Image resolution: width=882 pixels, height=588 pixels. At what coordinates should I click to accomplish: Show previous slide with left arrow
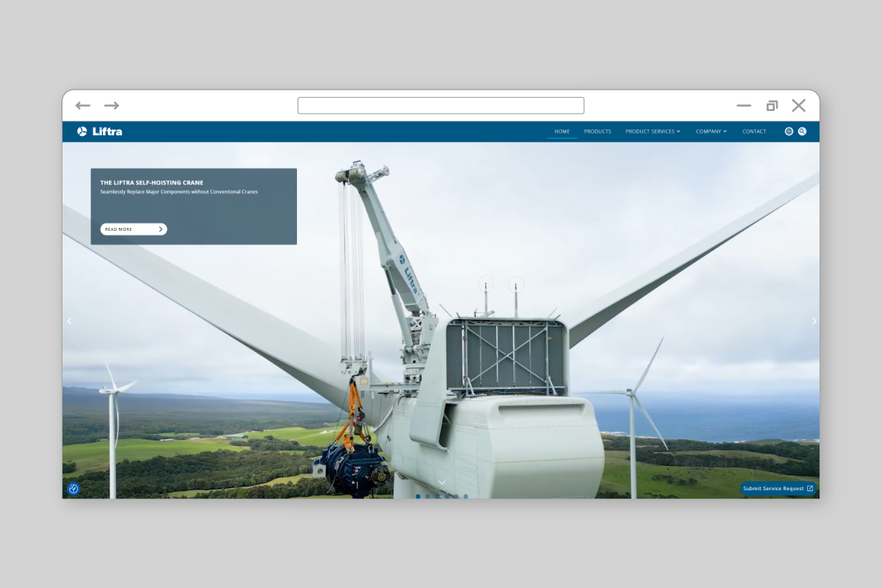[x=70, y=321]
